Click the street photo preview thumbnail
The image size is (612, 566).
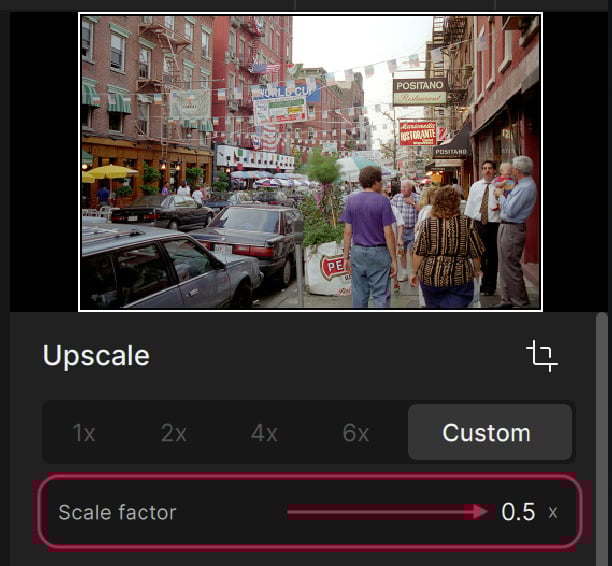tap(310, 162)
